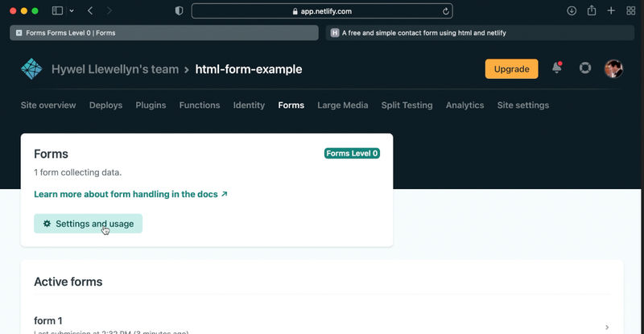The image size is (644, 334).
Task: Open the Site settings tab
Action: 523,105
